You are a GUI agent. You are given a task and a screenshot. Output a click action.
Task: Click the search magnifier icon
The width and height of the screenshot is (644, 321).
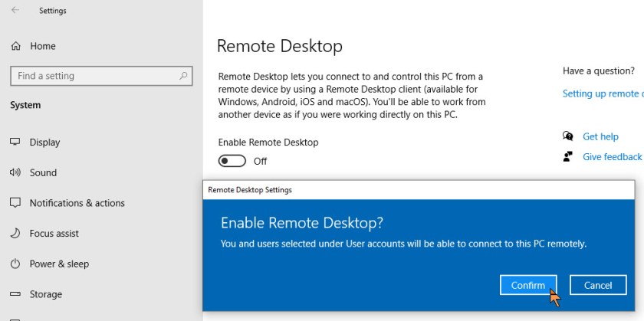coord(183,76)
